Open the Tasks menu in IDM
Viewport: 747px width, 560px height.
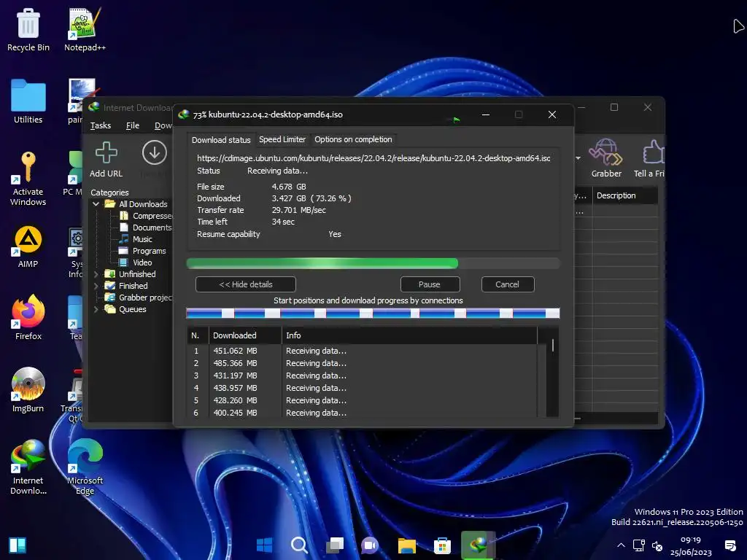point(101,125)
